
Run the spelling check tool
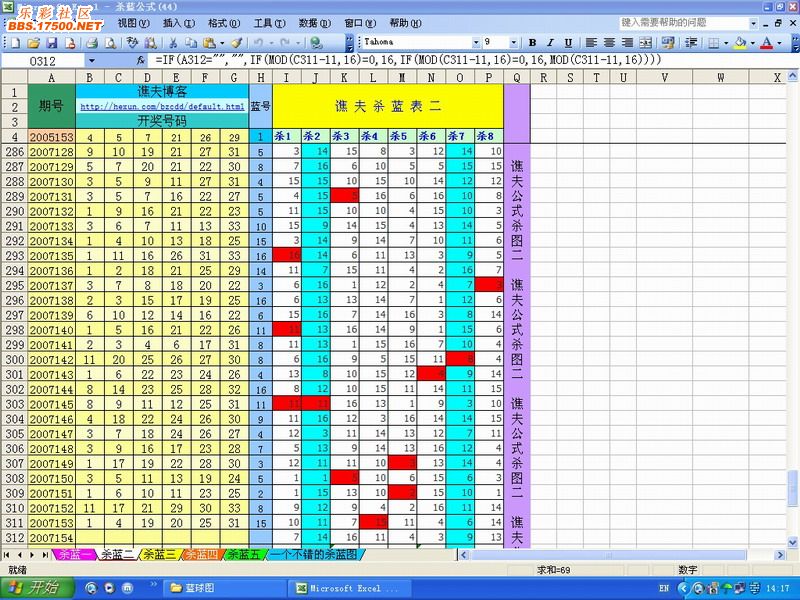pos(132,43)
